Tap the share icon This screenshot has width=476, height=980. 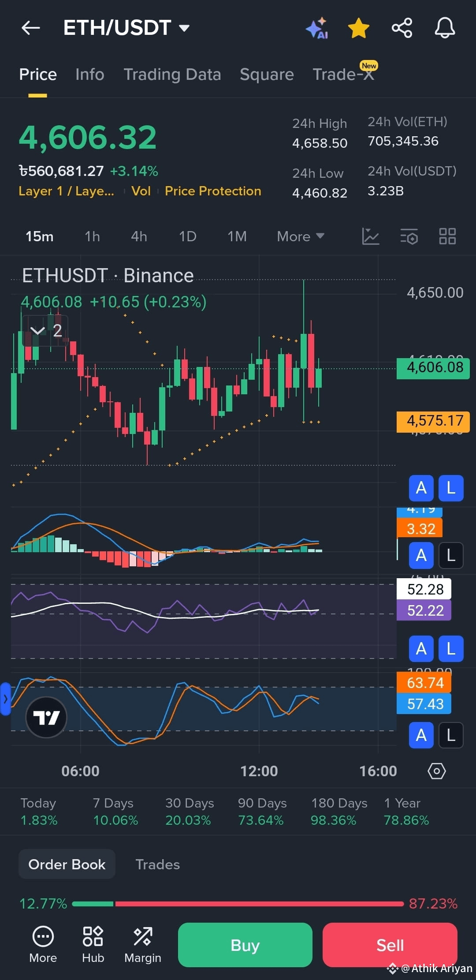(x=402, y=28)
